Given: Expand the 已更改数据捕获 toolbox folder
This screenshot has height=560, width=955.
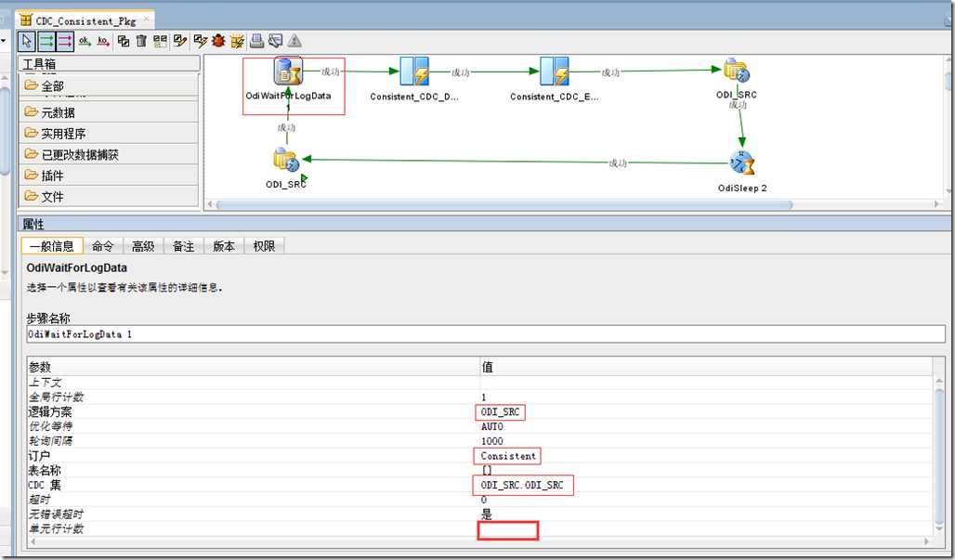Looking at the screenshot, I should [109, 154].
